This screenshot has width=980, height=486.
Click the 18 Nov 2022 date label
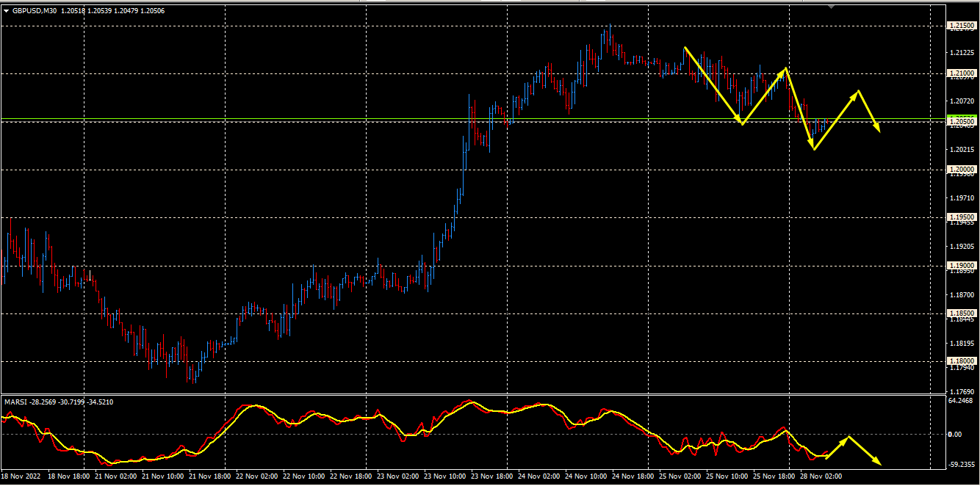(x=22, y=476)
